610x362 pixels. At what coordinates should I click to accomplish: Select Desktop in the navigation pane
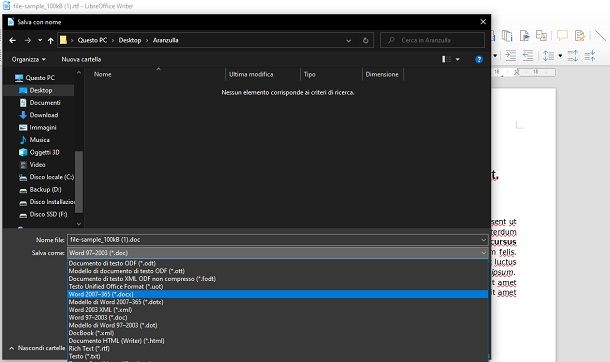[x=38, y=90]
